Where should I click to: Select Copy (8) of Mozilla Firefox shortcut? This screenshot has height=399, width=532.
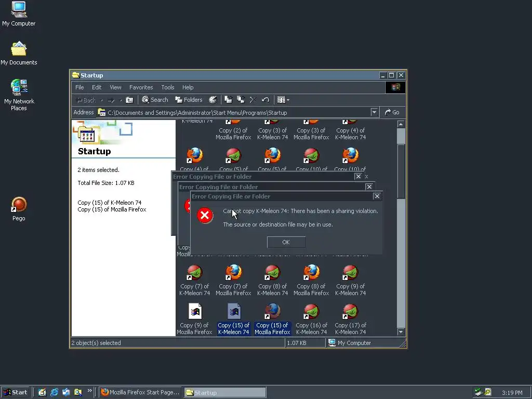pos(312,281)
